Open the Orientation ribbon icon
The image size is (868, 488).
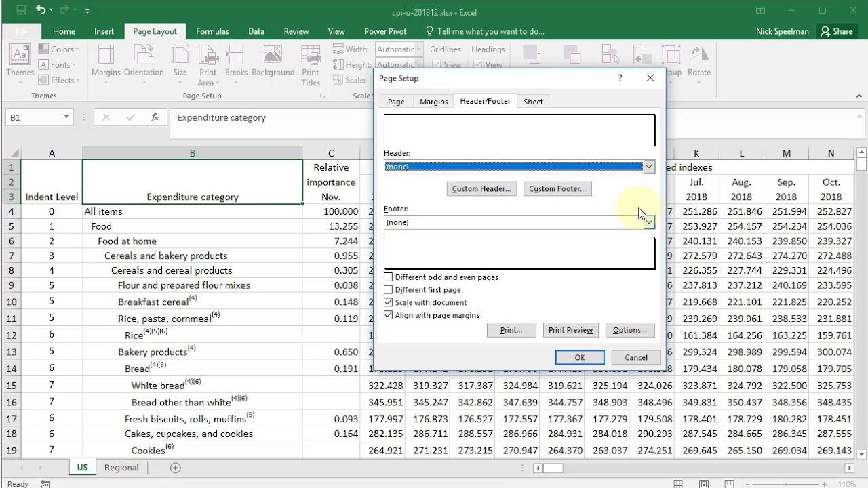coord(144,62)
